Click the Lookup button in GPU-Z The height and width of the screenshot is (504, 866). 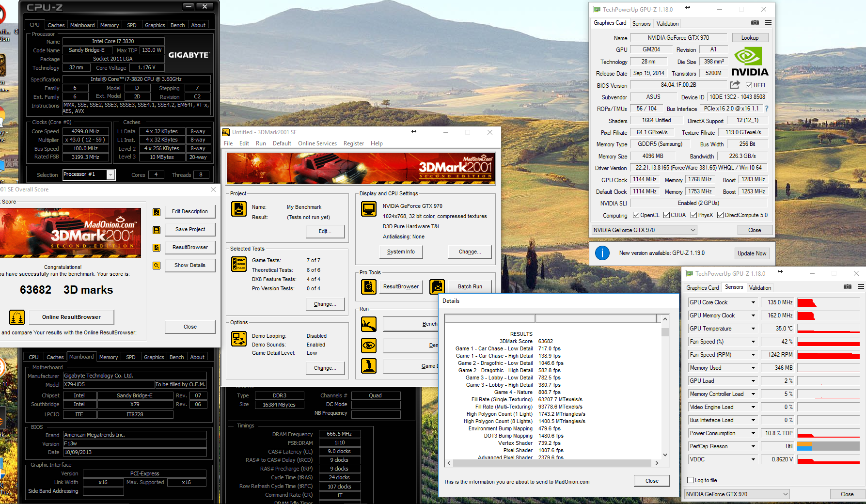pyautogui.click(x=750, y=38)
